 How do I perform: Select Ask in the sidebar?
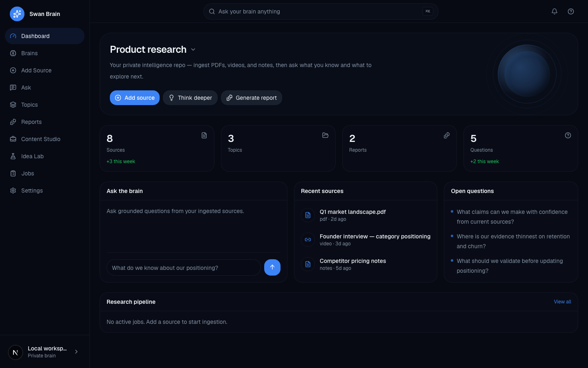[45, 88]
